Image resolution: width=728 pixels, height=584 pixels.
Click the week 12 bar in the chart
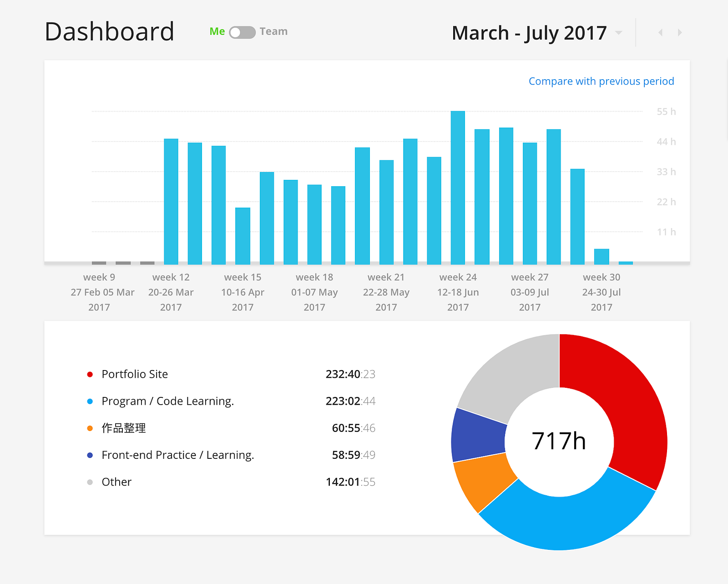click(171, 202)
